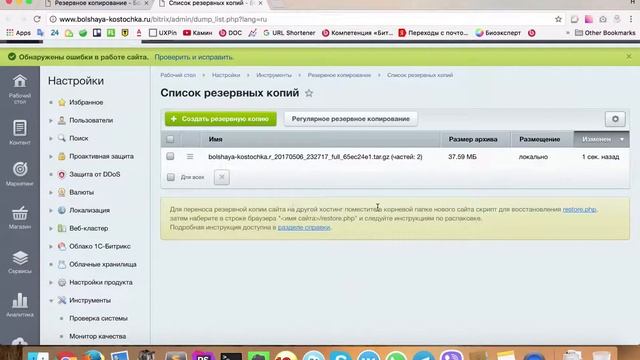Switch to the Резервное копирование browser tab
Image resolution: width=640 pixels, height=360 pixels.
(97, 4)
